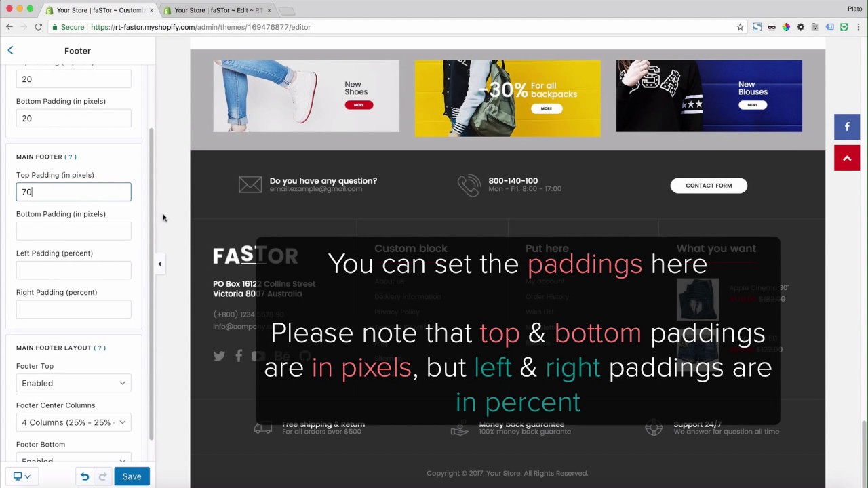868x488 pixels.
Task: Click the 800-140-100 phone number
Action: (513, 181)
